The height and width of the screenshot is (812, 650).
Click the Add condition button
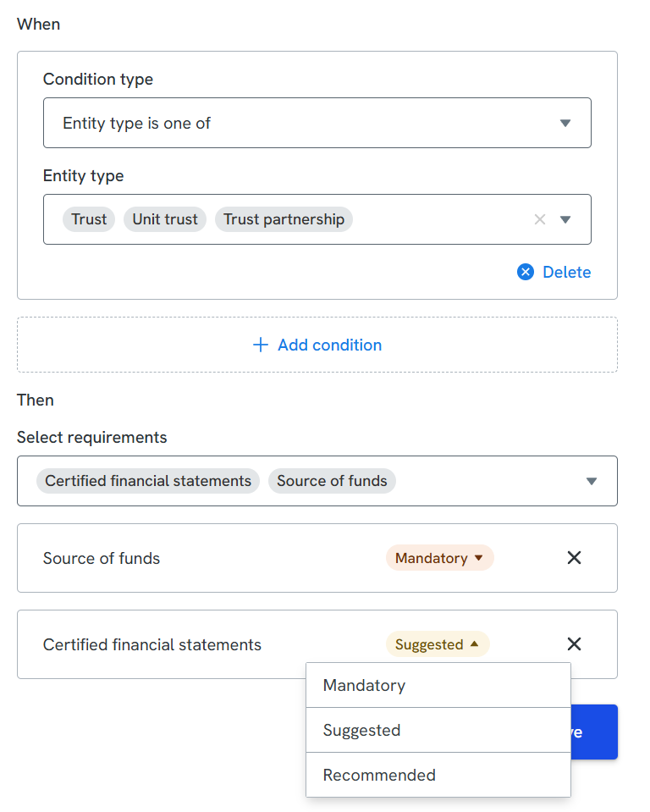click(317, 345)
